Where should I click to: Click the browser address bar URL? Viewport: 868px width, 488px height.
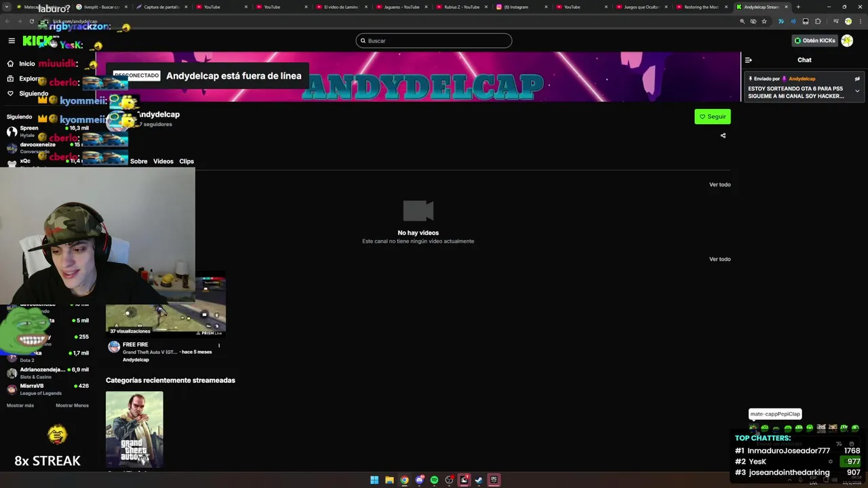pyautogui.click(x=75, y=21)
